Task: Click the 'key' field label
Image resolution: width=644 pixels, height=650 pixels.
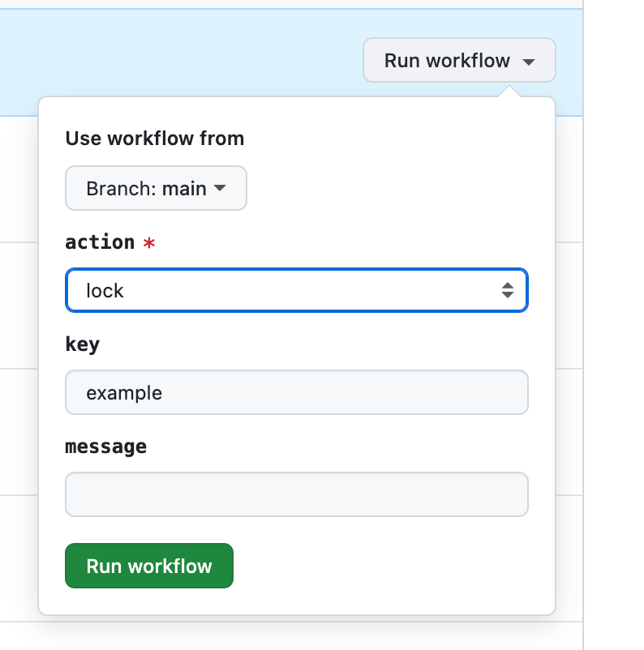Action: (x=82, y=344)
